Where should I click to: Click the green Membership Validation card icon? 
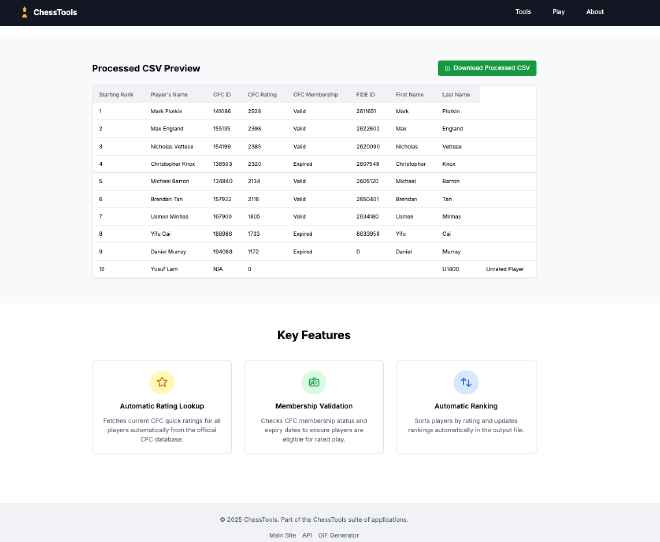314,382
